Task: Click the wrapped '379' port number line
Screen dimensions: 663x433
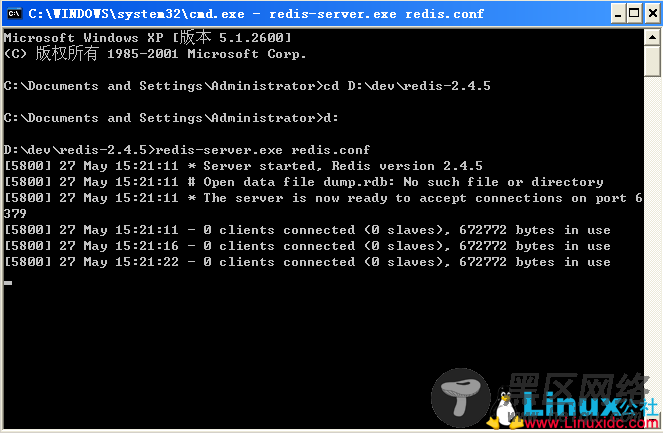Action: pos(15,214)
